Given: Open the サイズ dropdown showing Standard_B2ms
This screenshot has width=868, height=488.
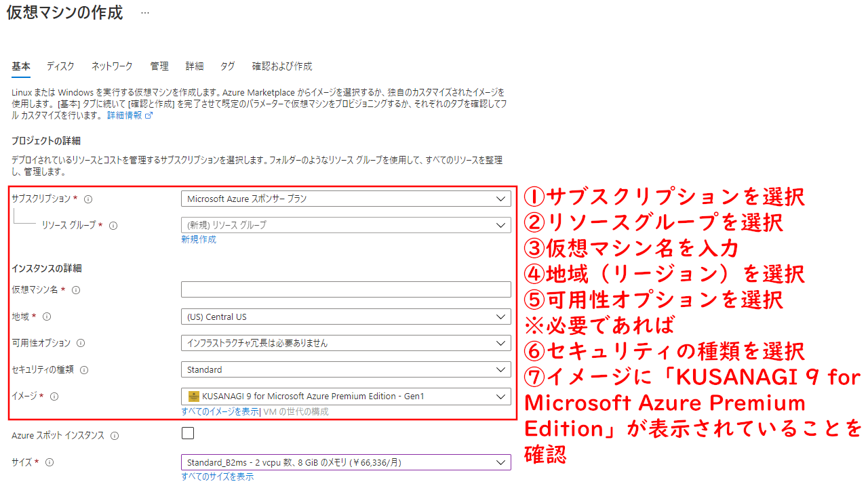Looking at the screenshot, I should (346, 462).
